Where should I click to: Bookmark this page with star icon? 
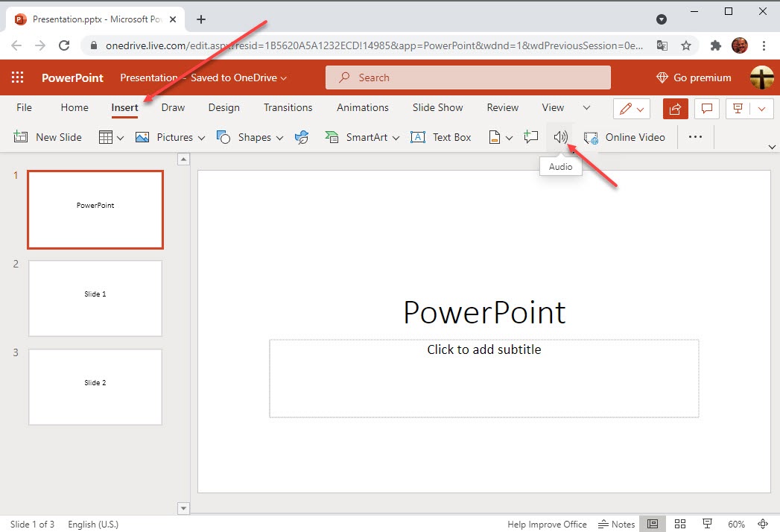tap(686, 45)
